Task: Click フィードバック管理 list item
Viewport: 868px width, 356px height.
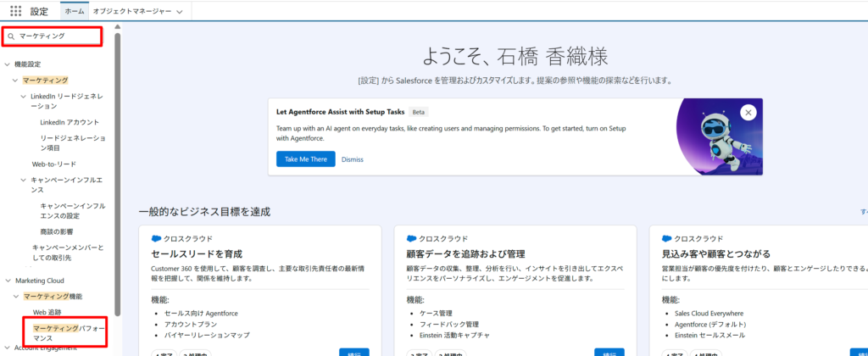Action: pos(449,325)
